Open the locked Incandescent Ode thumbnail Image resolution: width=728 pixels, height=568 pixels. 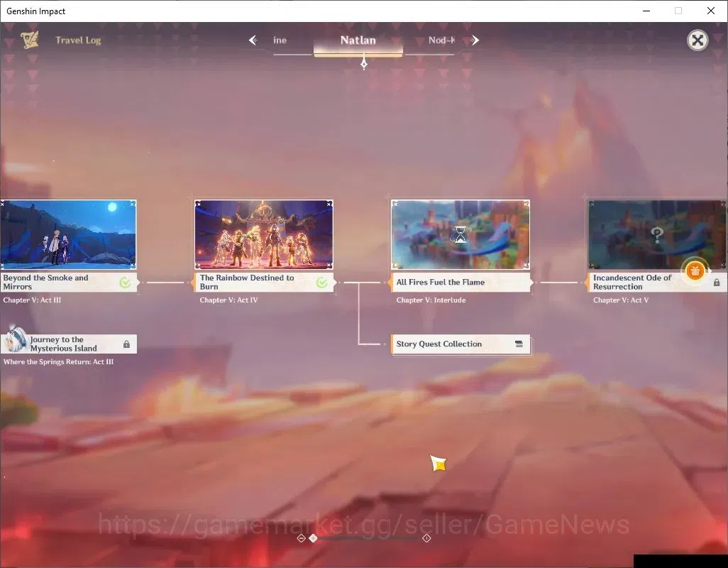(x=658, y=234)
